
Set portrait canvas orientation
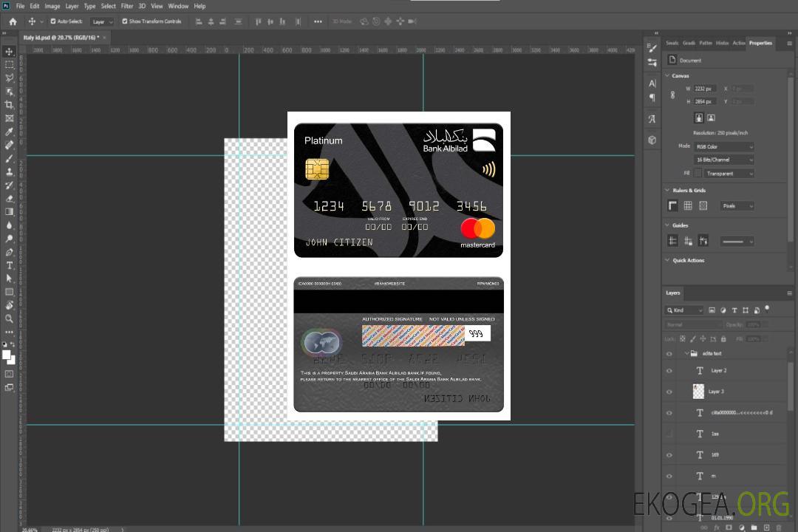[x=699, y=118]
